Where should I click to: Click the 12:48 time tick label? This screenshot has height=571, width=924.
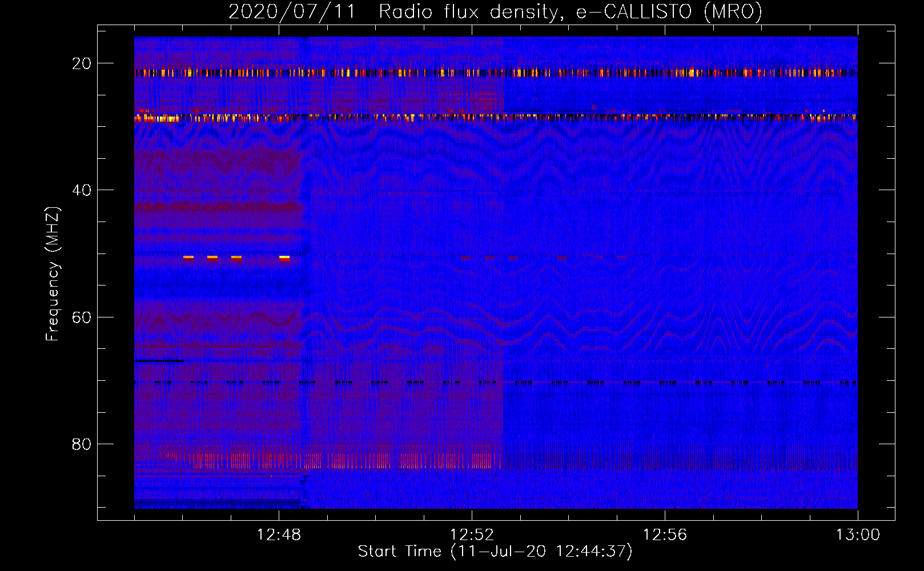pos(279,535)
